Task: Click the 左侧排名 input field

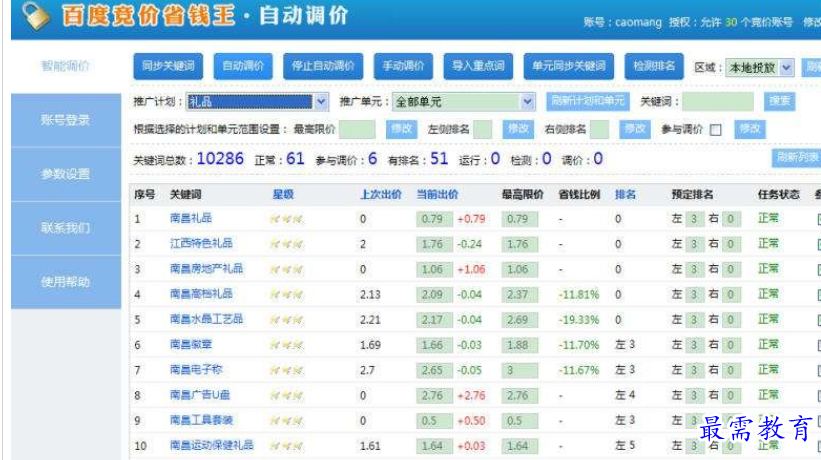Action: click(x=482, y=129)
